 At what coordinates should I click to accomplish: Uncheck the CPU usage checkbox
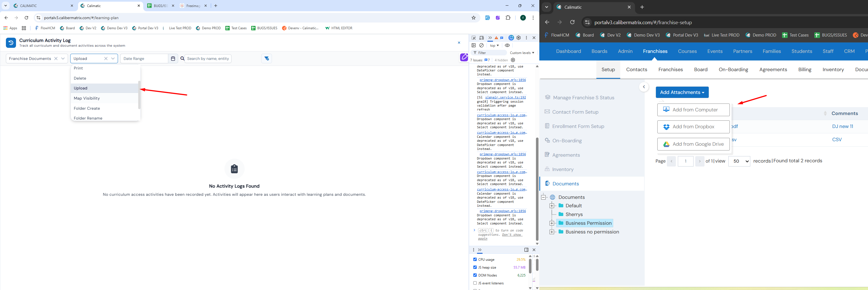pos(475,259)
